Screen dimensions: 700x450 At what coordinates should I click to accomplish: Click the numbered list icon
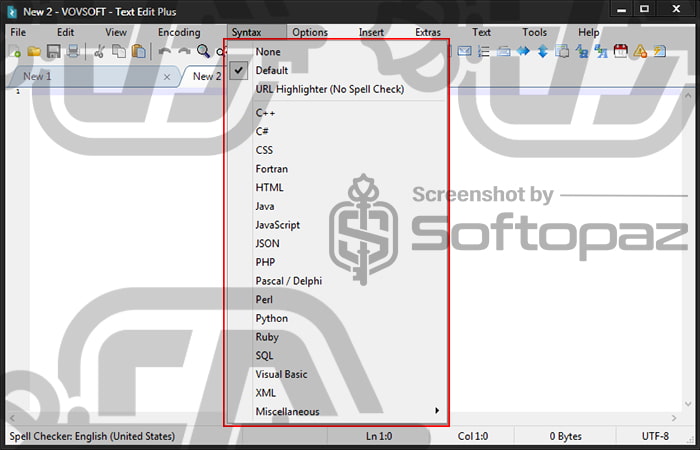484,51
